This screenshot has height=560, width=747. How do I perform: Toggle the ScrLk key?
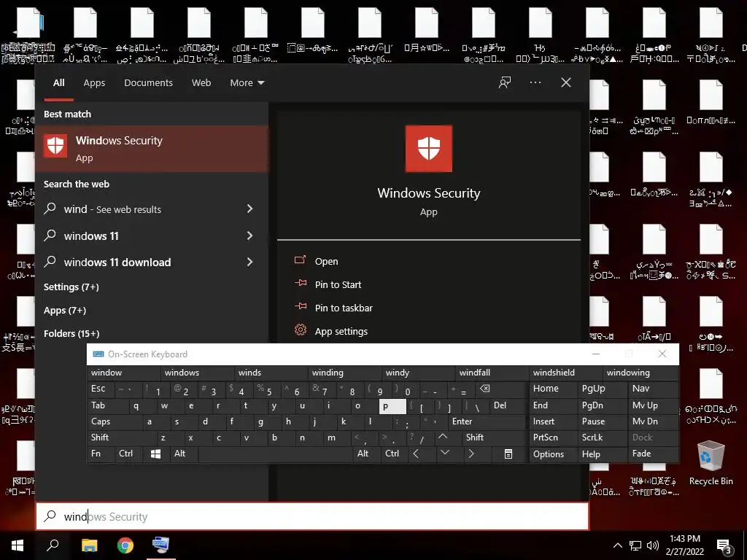point(602,437)
